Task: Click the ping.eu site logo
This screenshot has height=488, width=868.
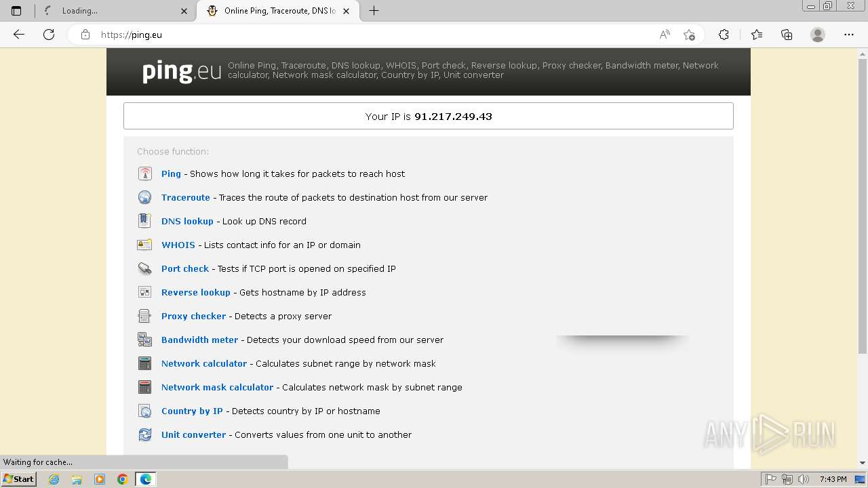Action: tap(182, 71)
